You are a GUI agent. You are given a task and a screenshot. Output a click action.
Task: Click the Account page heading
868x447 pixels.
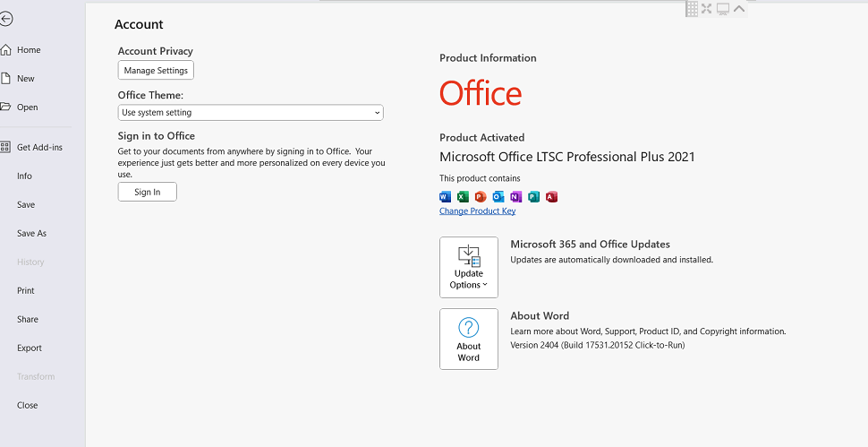tap(139, 24)
